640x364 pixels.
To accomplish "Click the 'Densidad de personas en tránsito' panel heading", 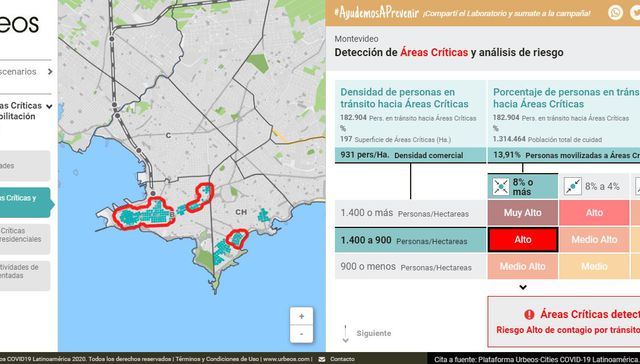I will point(404,98).
